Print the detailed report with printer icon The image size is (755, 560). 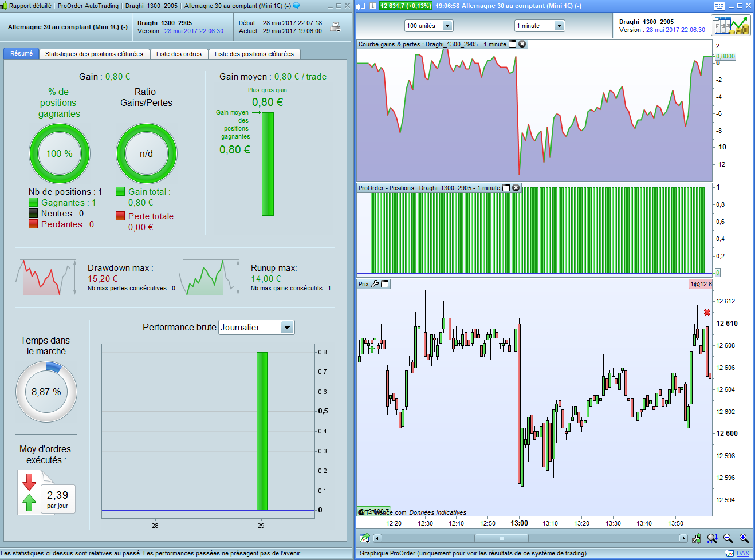[x=336, y=27]
